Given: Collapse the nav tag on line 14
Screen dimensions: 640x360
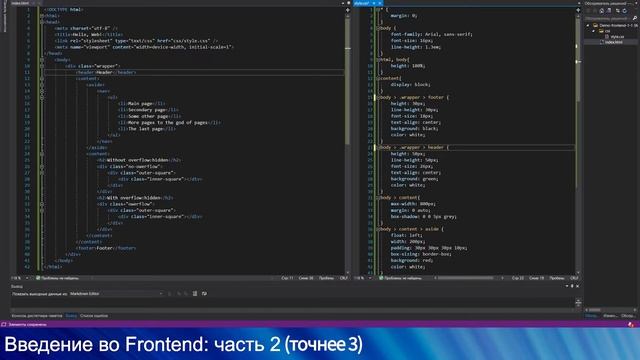Looking at the screenshot, I should [x=42, y=91].
